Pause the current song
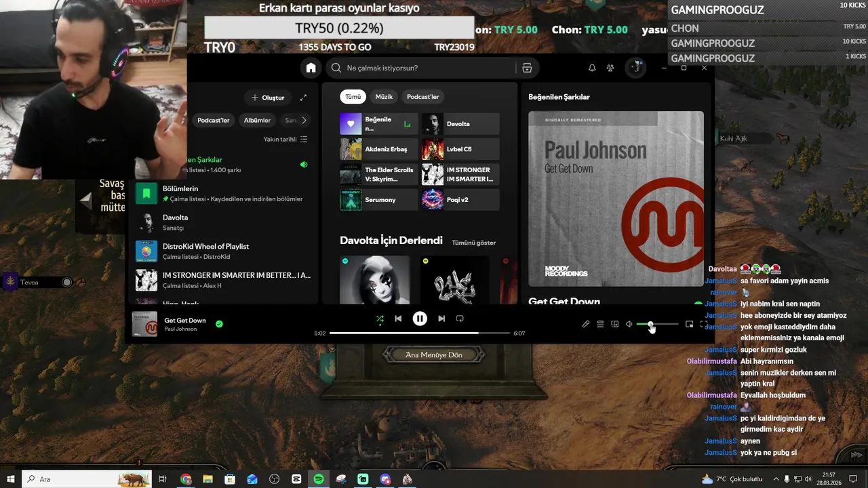This screenshot has width=868, height=488. tap(420, 319)
